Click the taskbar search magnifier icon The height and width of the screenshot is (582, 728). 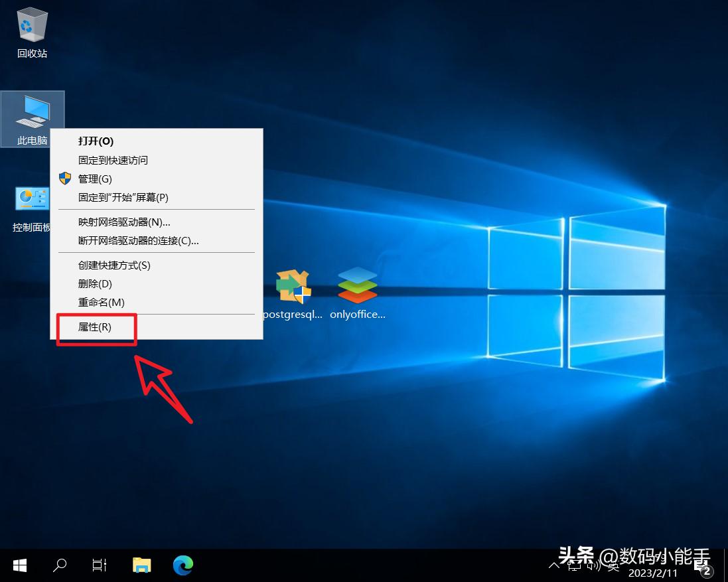[x=60, y=565]
